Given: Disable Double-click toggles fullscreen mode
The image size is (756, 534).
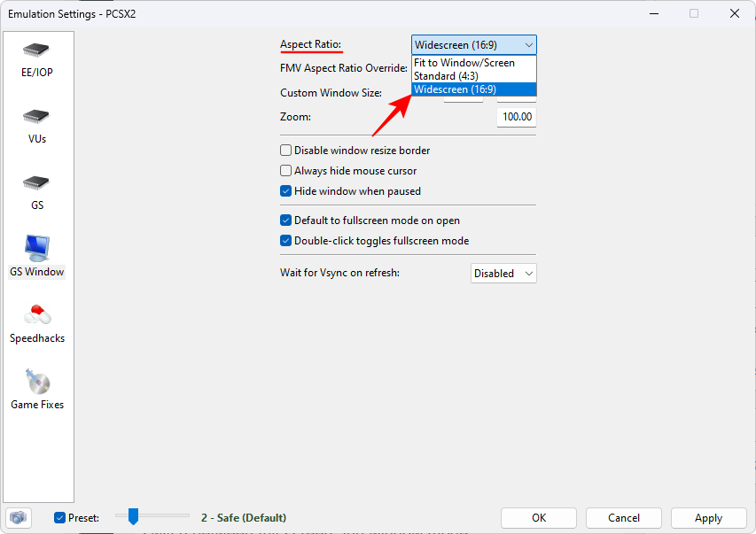Looking at the screenshot, I should tap(286, 241).
